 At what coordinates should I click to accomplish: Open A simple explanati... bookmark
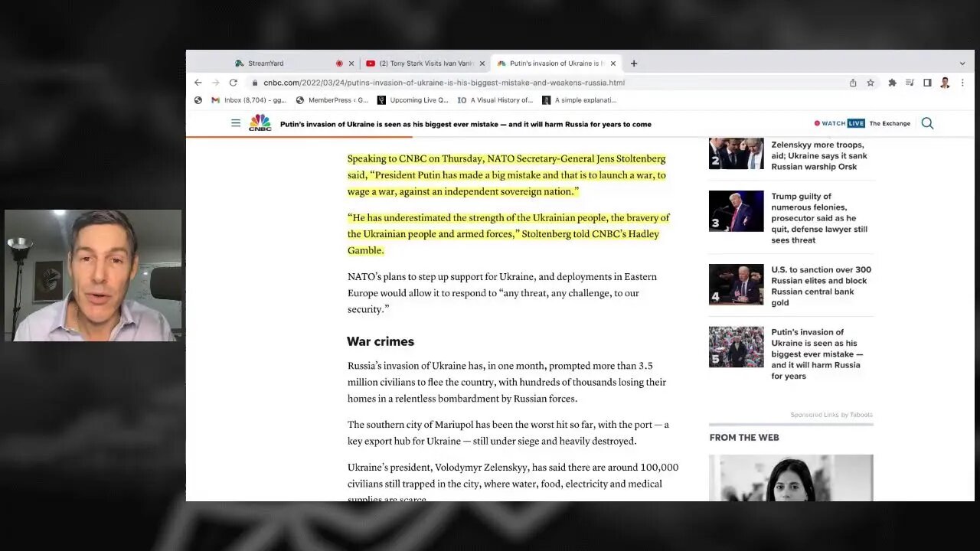579,100
